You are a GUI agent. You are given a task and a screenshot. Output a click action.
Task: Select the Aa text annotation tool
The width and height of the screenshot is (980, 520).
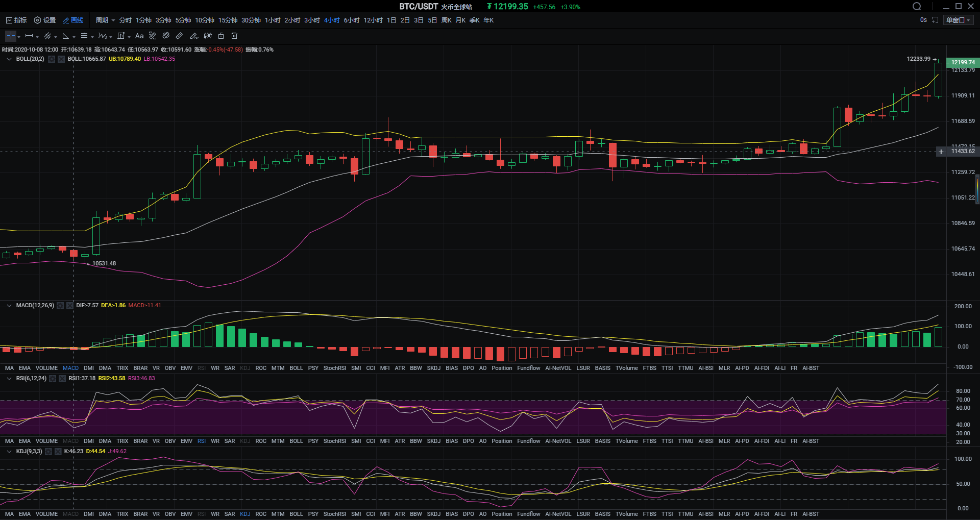click(x=139, y=36)
